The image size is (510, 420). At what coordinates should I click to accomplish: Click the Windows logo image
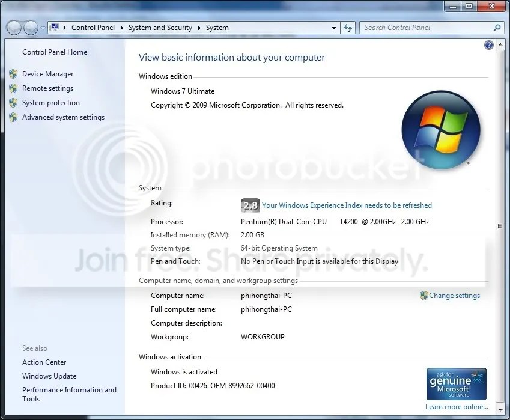click(x=441, y=129)
